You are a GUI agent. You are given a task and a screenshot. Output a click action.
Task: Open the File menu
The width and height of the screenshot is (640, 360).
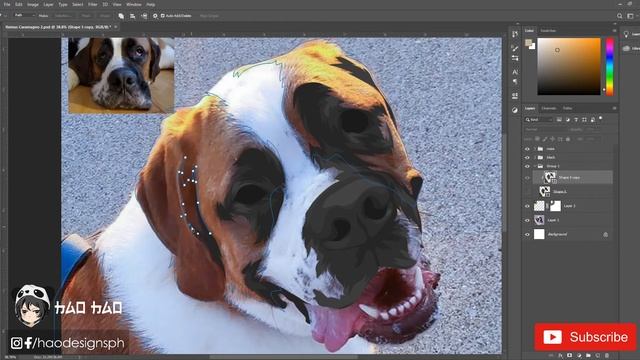click(7, 4)
